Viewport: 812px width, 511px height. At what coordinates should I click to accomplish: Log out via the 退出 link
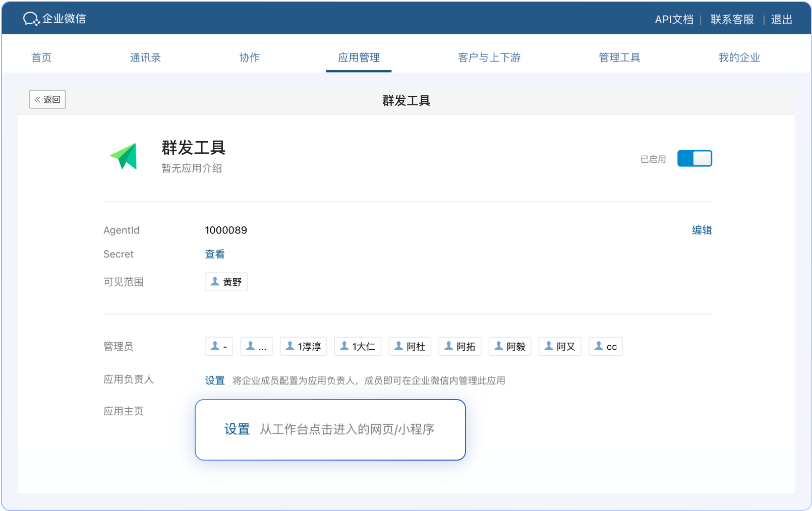click(782, 20)
